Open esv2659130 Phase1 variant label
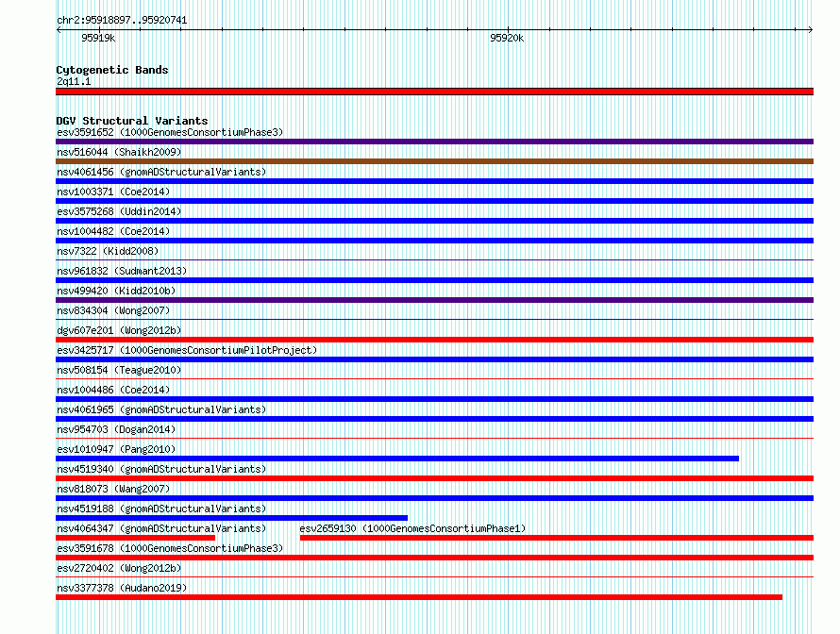 (x=412, y=528)
